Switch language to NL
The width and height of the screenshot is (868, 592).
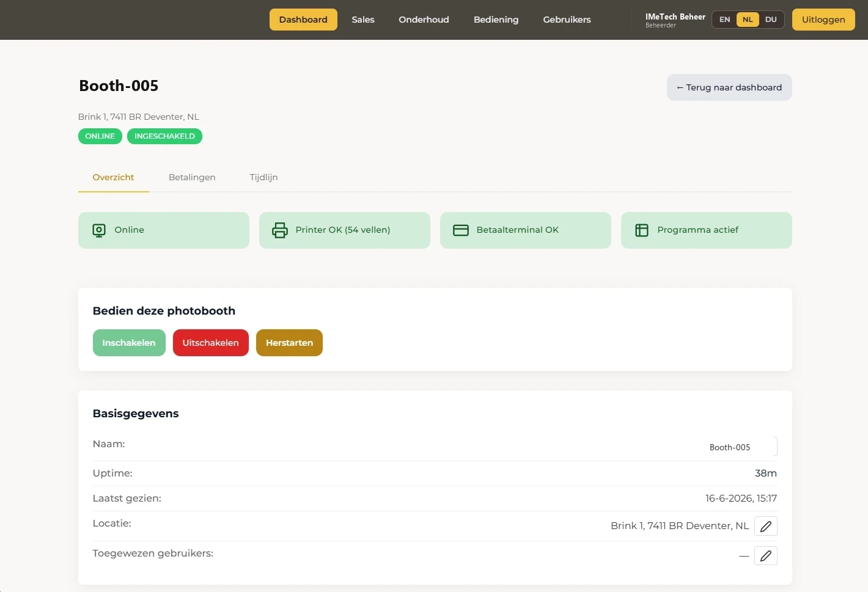[748, 20]
